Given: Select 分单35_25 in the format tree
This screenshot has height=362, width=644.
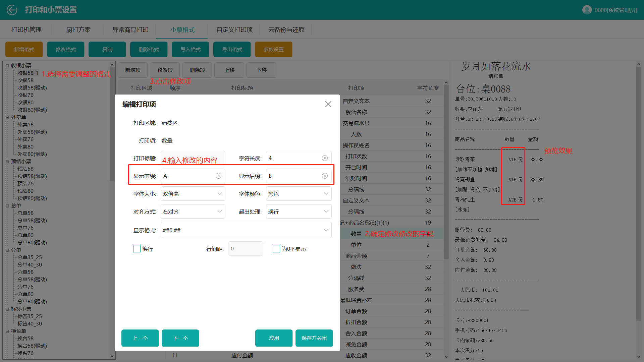Looking at the screenshot, I should pos(30,257).
